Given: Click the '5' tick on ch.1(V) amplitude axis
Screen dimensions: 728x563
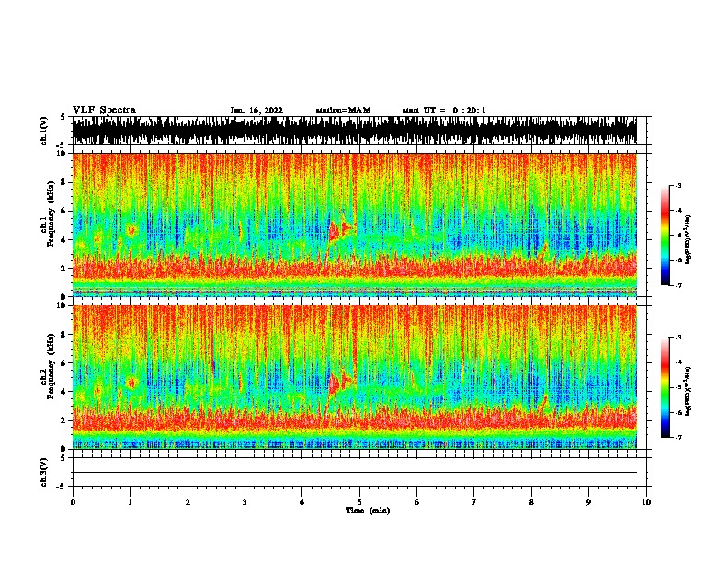Looking at the screenshot, I should click(x=63, y=117).
